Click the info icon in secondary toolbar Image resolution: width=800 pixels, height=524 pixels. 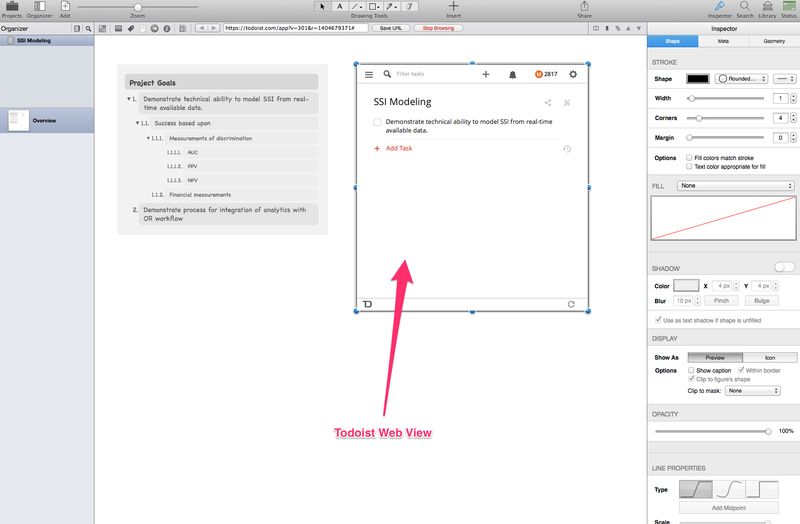(167, 29)
